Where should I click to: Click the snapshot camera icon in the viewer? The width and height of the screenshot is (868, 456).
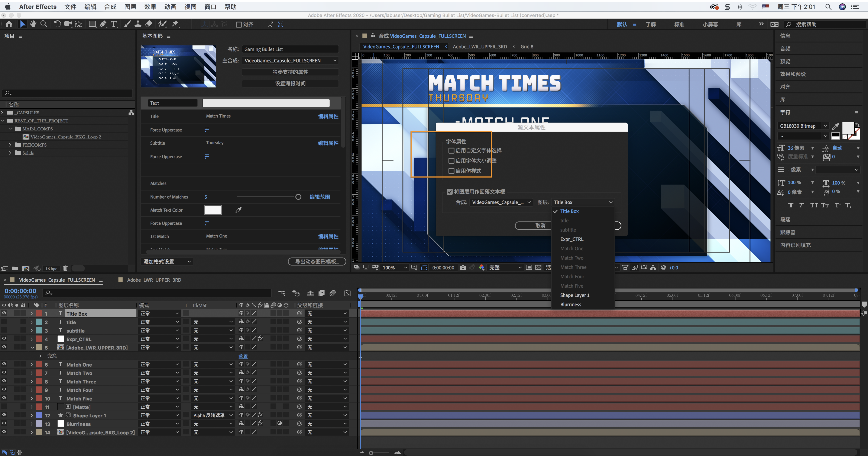point(463,267)
